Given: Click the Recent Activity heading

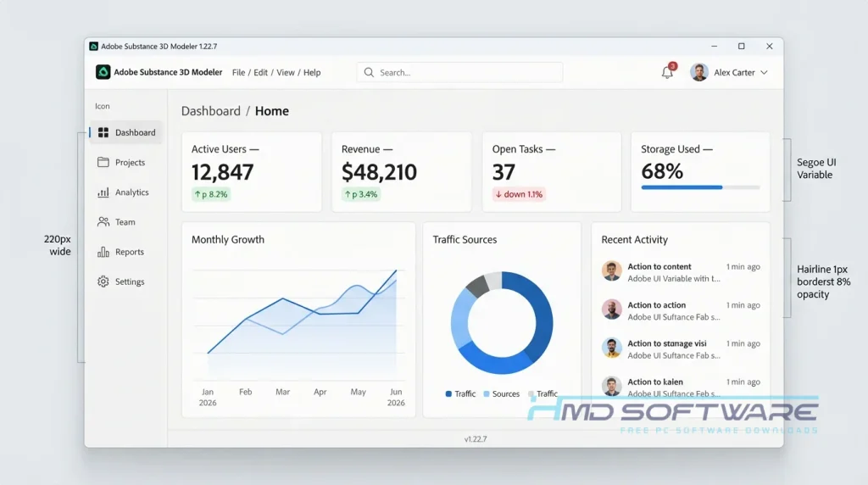Looking at the screenshot, I should click(634, 240).
